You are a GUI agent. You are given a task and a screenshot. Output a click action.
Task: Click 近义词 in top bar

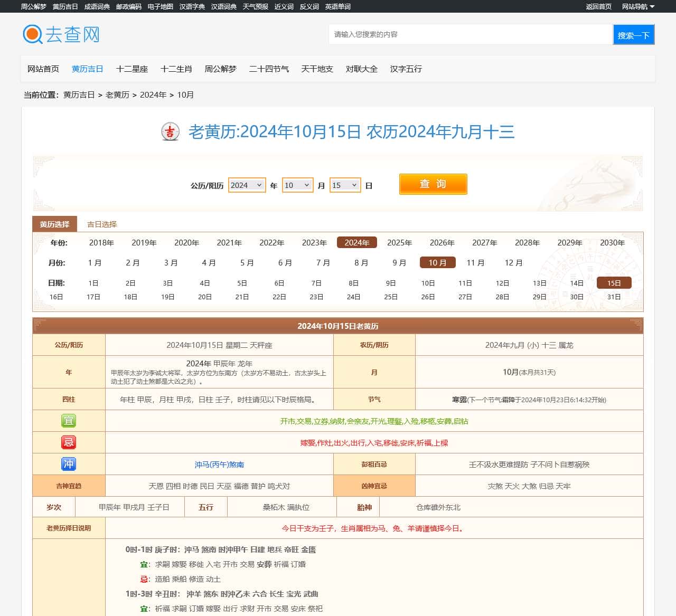click(x=284, y=6)
